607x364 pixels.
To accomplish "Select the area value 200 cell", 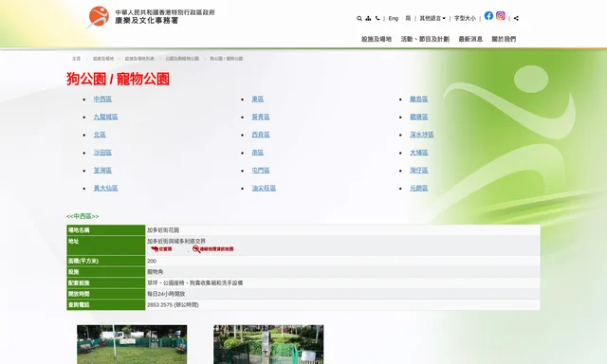I will tap(342, 261).
